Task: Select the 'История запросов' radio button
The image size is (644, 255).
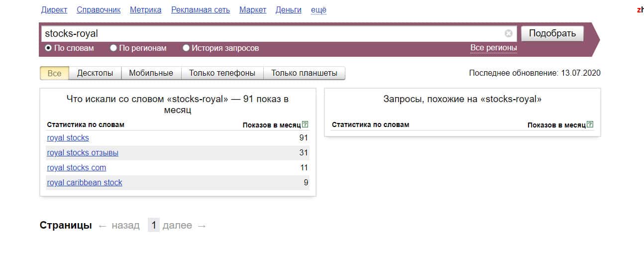Action: 186,48
